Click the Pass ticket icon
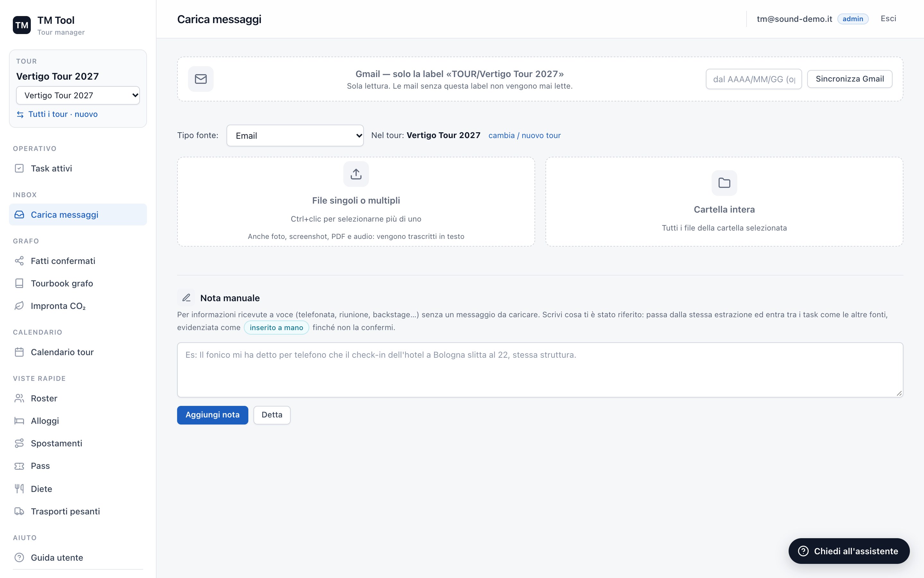Viewport: 924px width, 578px height. pyautogui.click(x=19, y=466)
